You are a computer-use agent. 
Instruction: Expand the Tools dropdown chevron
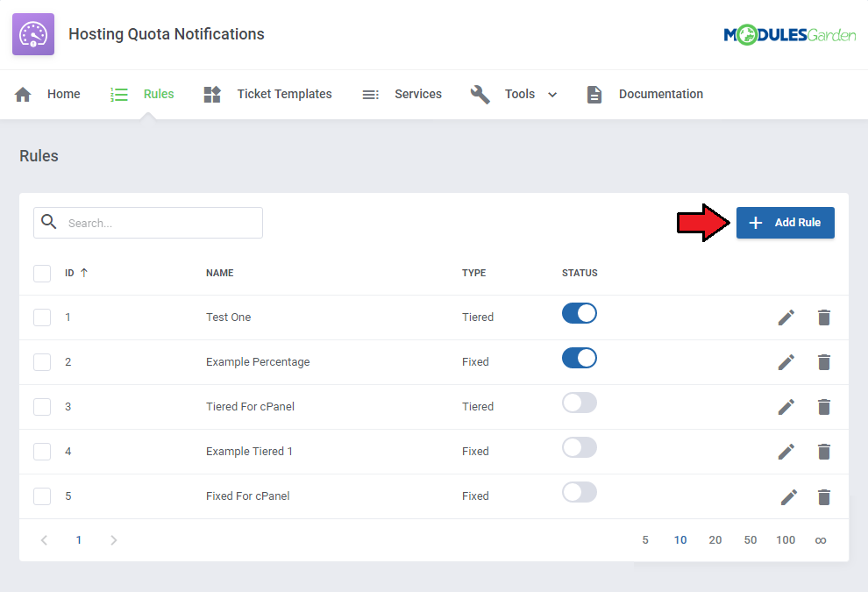[551, 95]
